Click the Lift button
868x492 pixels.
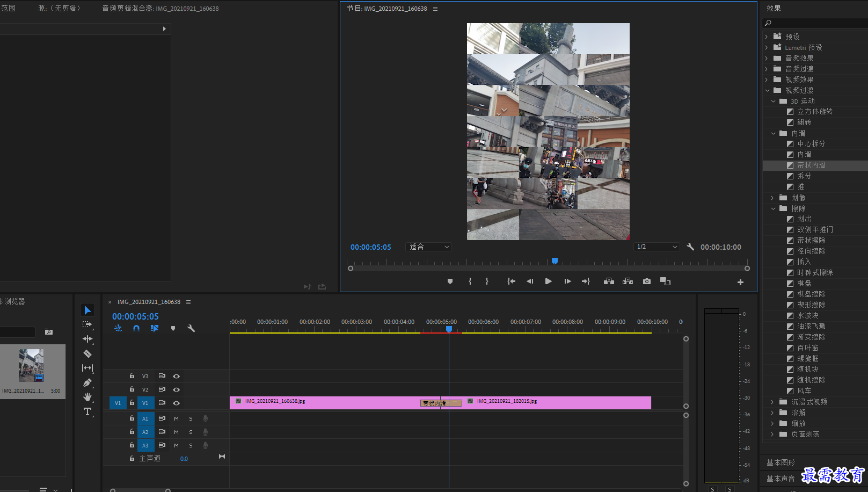coord(609,281)
